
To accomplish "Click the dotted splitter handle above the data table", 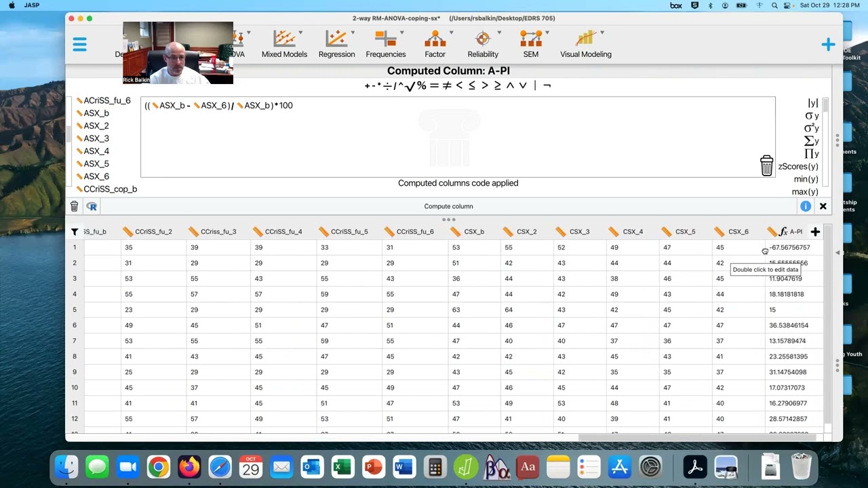I will (x=448, y=220).
